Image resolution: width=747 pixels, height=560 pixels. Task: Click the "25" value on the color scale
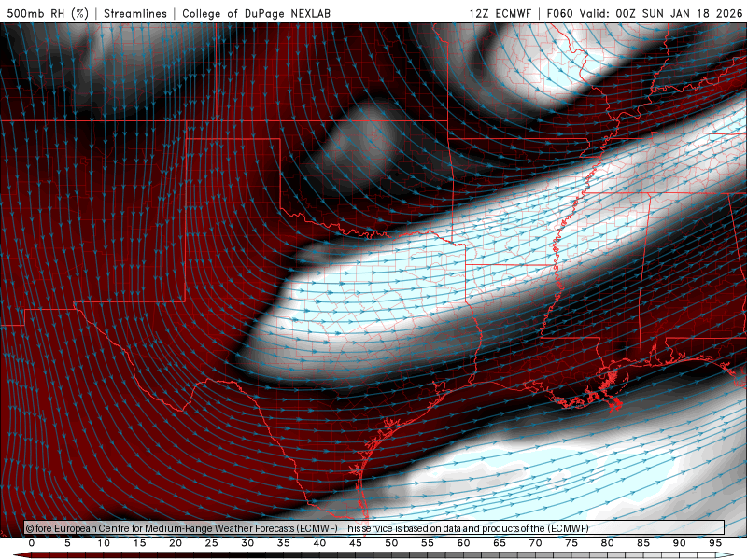click(x=212, y=543)
